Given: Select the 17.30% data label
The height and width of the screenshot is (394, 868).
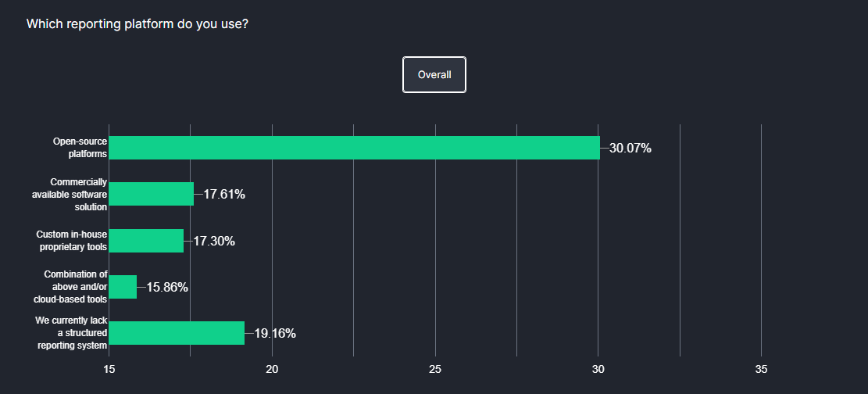Looking at the screenshot, I should (214, 242).
